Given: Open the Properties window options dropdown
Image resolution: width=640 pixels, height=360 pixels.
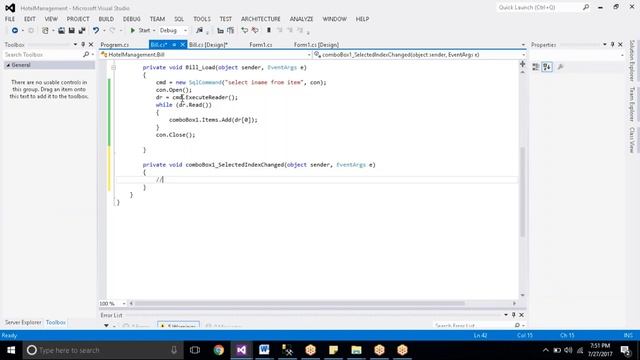Looking at the screenshot, I should click(604, 44).
